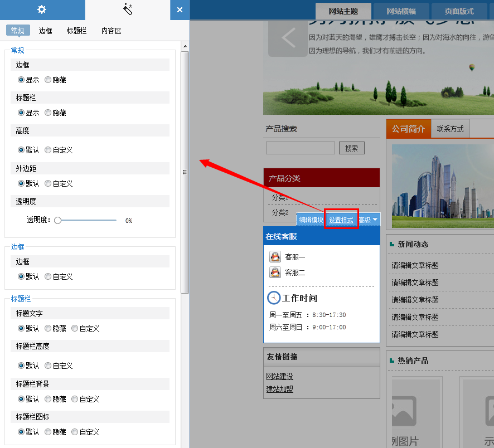The height and width of the screenshot is (448, 494).
Task: Expand the 高级 dropdown on module toolbar
Action: pos(369,220)
